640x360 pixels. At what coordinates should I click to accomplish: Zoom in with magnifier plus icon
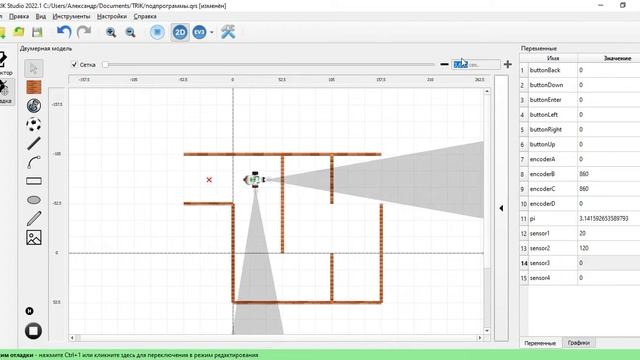pos(111,32)
